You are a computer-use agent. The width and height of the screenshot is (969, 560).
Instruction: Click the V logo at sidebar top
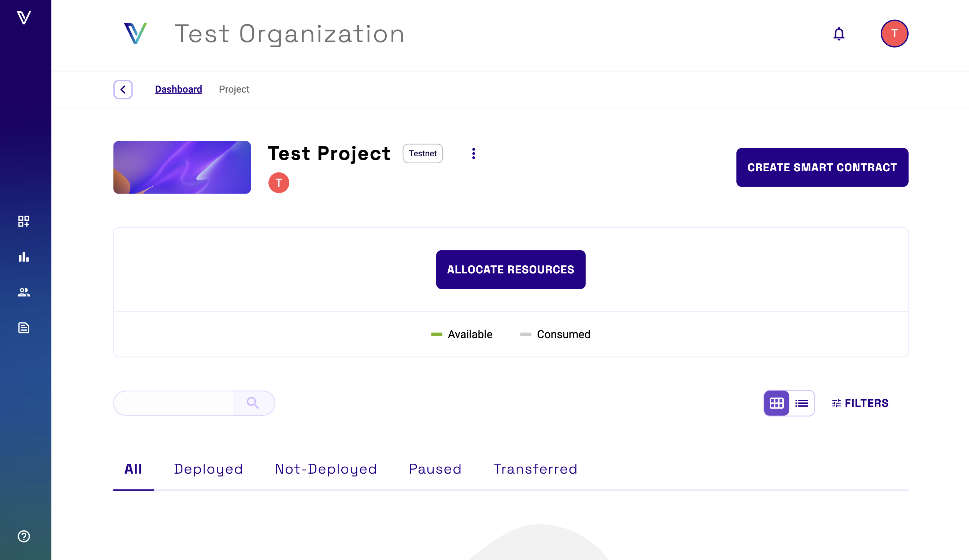pos(24,18)
